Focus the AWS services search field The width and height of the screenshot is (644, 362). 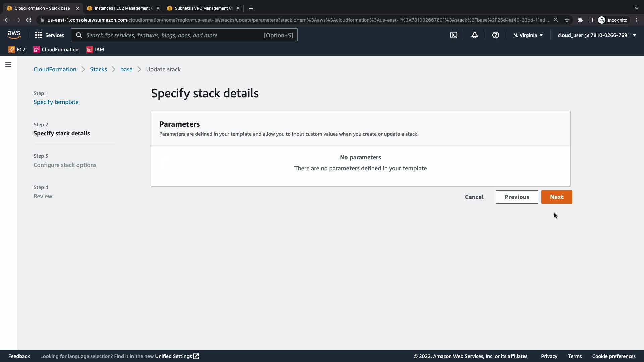(x=174, y=35)
